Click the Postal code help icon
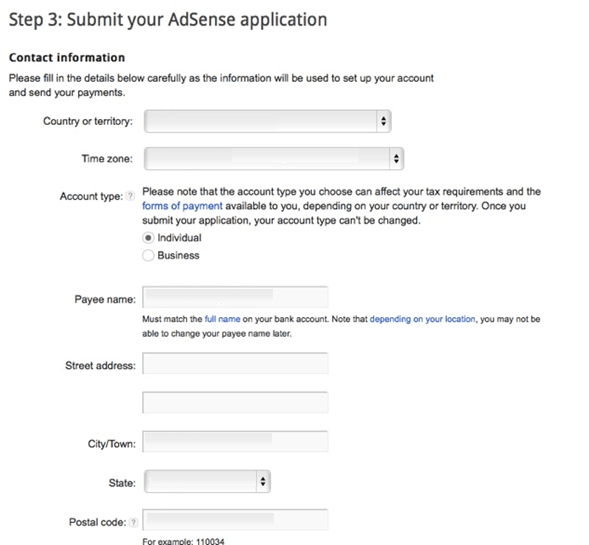Image resolution: width=589 pixels, height=545 pixels. 133,522
